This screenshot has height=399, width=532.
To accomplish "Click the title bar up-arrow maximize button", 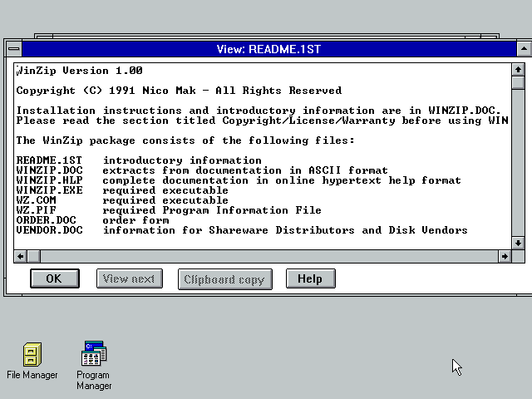I will click(x=525, y=49).
